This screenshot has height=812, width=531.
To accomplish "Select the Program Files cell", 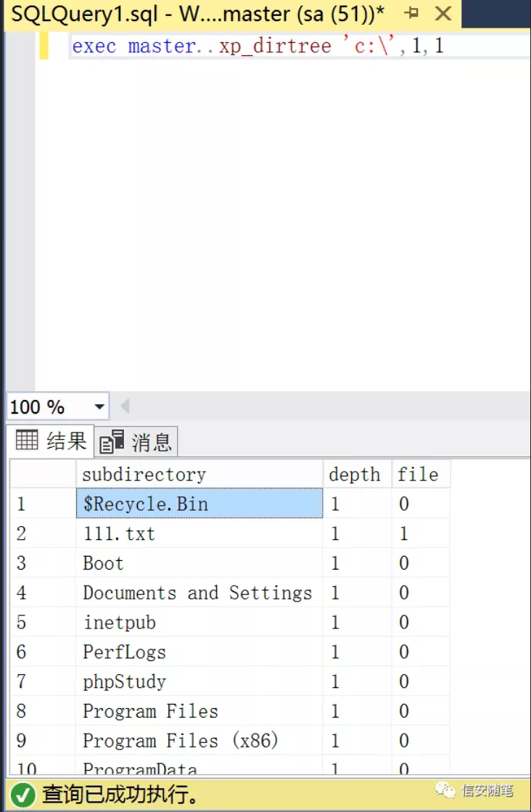I will coord(199,710).
